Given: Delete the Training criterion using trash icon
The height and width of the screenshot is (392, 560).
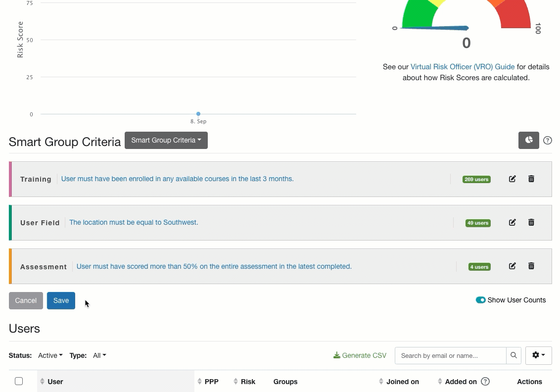Looking at the screenshot, I should 531,179.
